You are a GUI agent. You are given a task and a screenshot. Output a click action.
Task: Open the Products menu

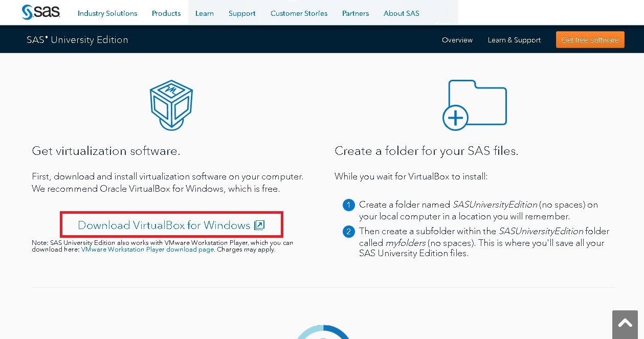pyautogui.click(x=166, y=13)
